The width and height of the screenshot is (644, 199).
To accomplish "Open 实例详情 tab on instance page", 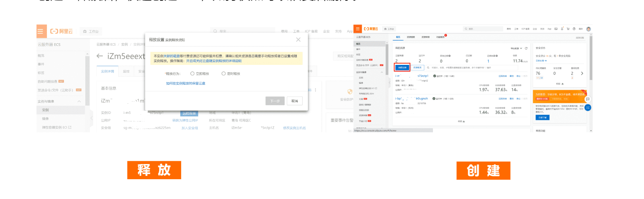I will [x=107, y=71].
